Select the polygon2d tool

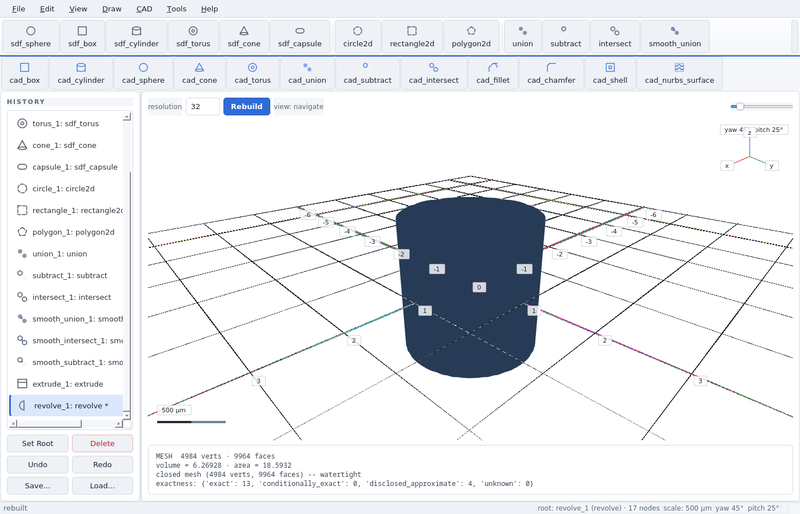[x=471, y=37]
